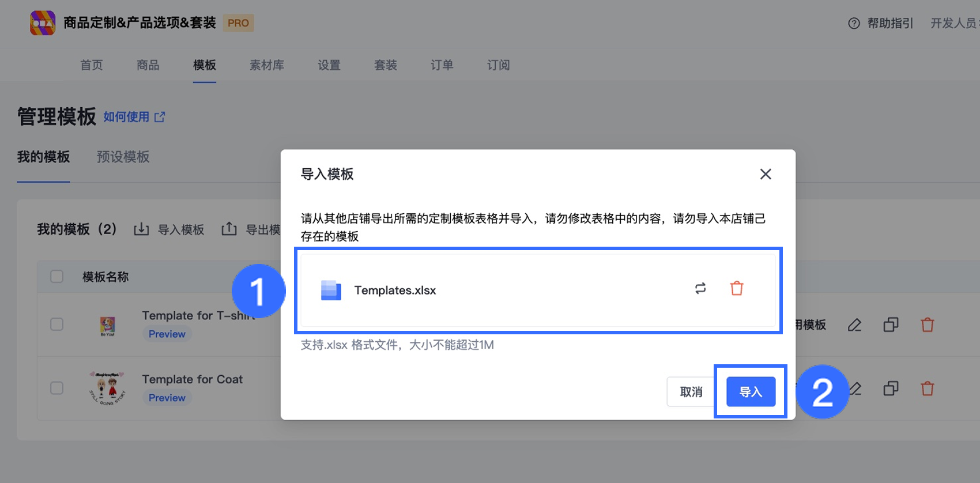Open the 素材库 tab
Viewport: 980px width, 483px height.
click(267, 65)
